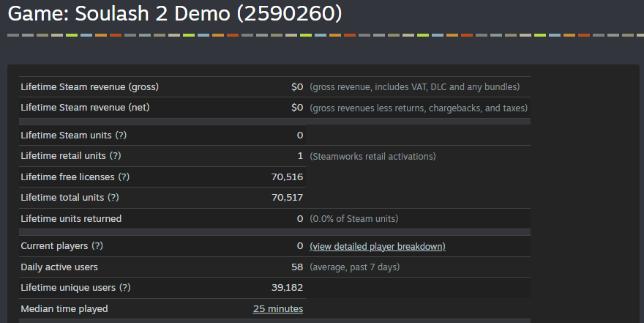Click the Lifetime Steam revenue (net) label
This screenshot has width=644, height=323.
pyautogui.click(x=85, y=107)
